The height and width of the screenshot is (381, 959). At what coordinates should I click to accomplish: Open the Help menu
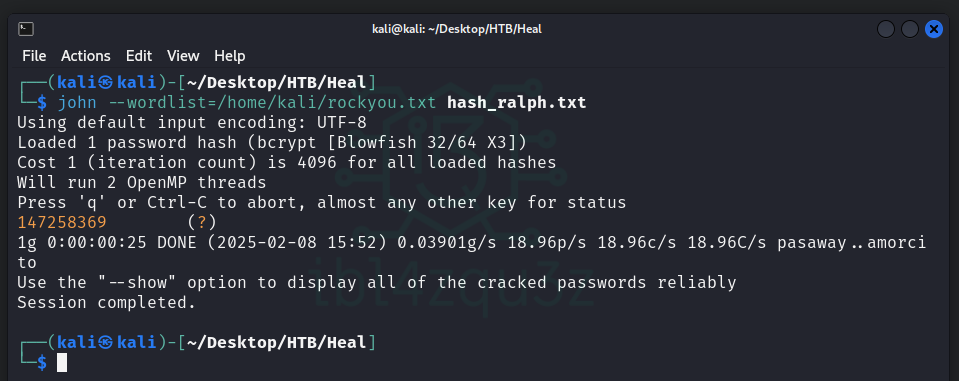tap(229, 56)
